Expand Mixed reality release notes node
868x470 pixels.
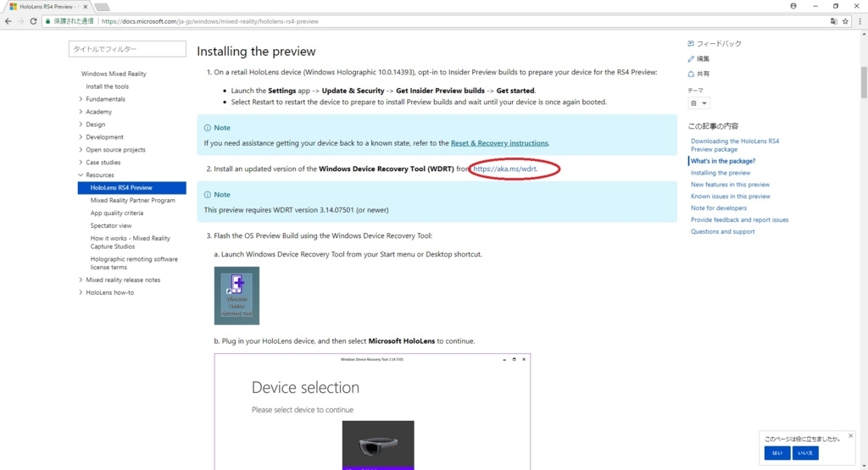(81, 279)
